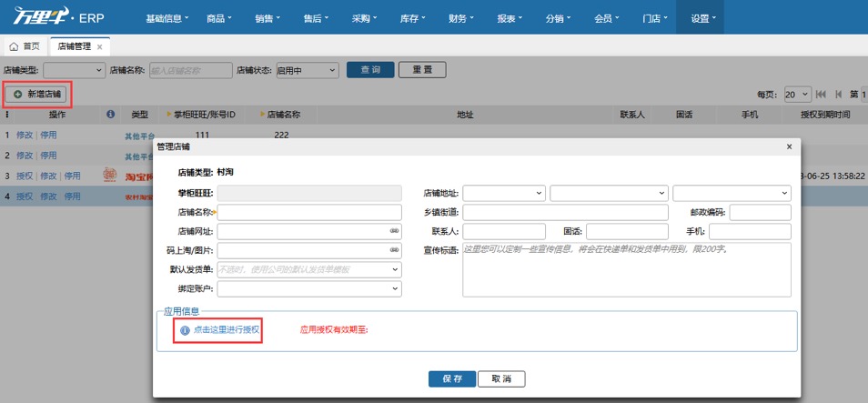
Task: Open the 库存 menu
Action: click(x=412, y=17)
